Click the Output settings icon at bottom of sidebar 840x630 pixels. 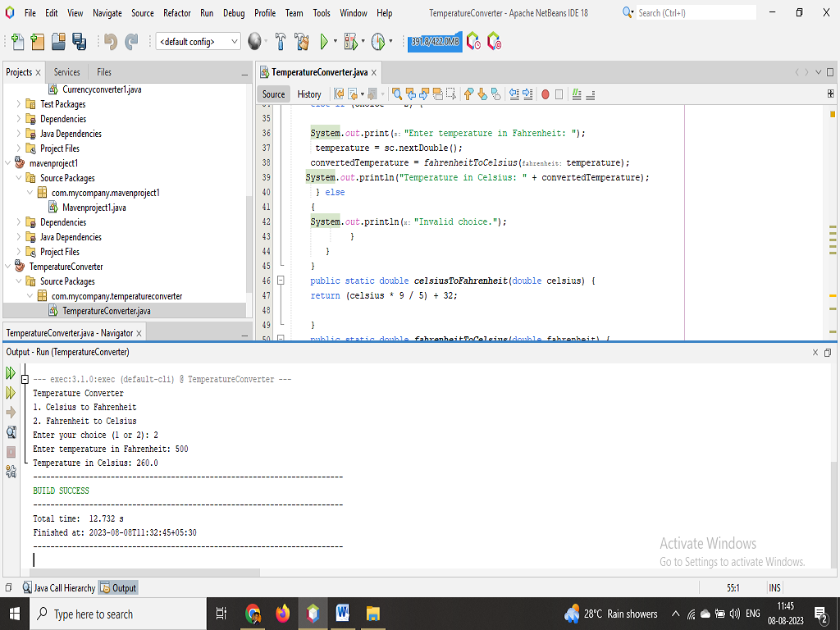pos(11,472)
